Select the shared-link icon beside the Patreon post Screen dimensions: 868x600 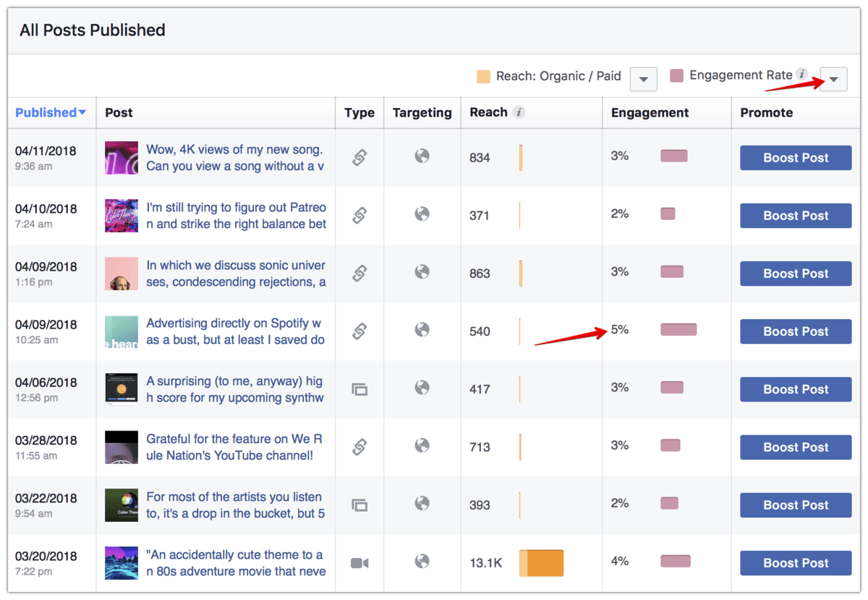pyautogui.click(x=359, y=215)
